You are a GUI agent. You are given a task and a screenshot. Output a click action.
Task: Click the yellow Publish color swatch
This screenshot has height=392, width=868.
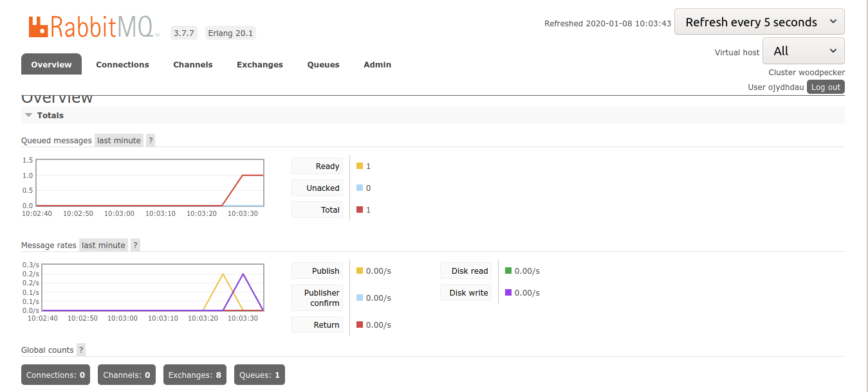tap(360, 271)
